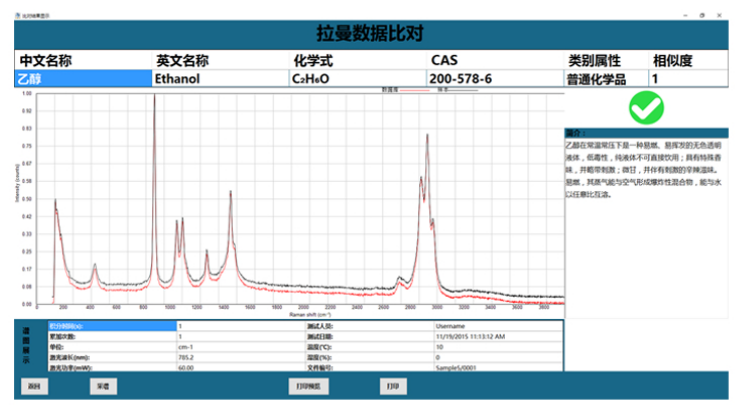Open 打印预览 print preview
This screenshot has height=409, width=745.
click(307, 384)
